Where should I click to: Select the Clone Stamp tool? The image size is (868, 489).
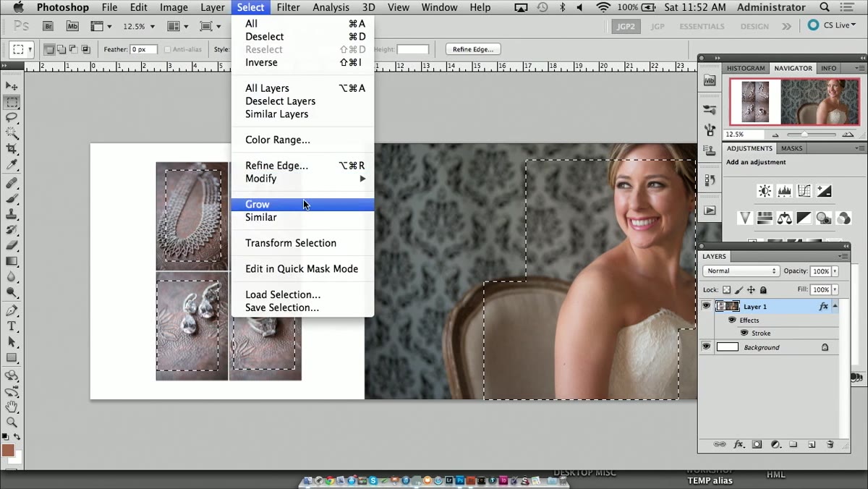(x=12, y=214)
